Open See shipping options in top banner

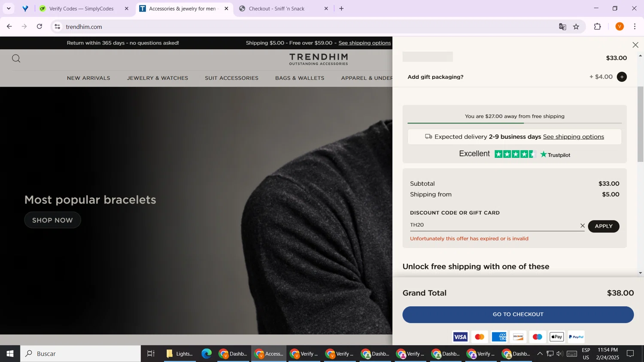click(365, 43)
